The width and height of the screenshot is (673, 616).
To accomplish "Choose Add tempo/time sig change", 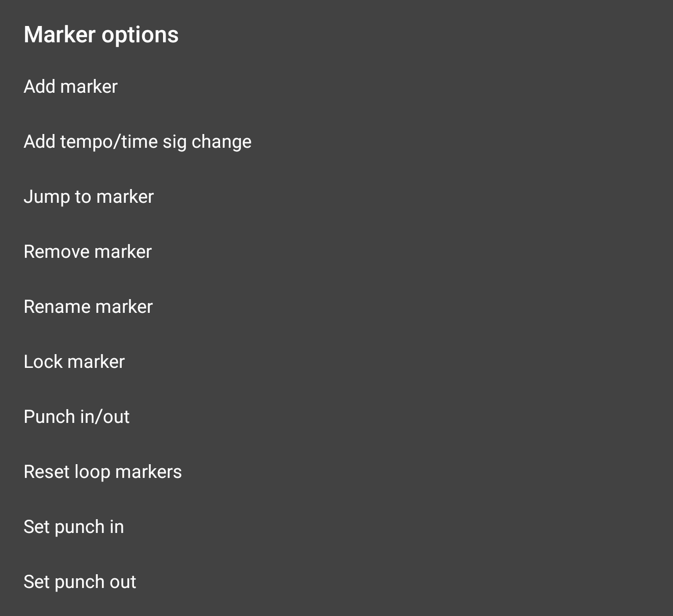I will (138, 142).
